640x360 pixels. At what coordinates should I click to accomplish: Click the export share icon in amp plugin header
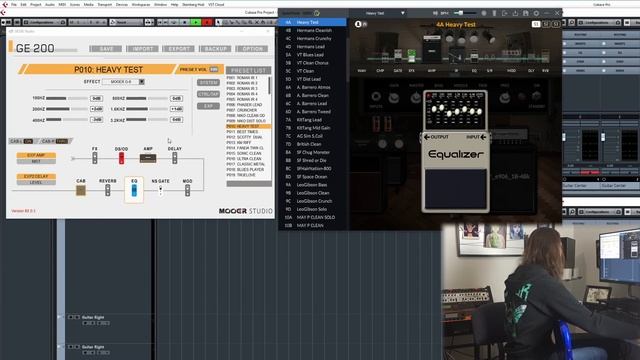tap(515, 13)
